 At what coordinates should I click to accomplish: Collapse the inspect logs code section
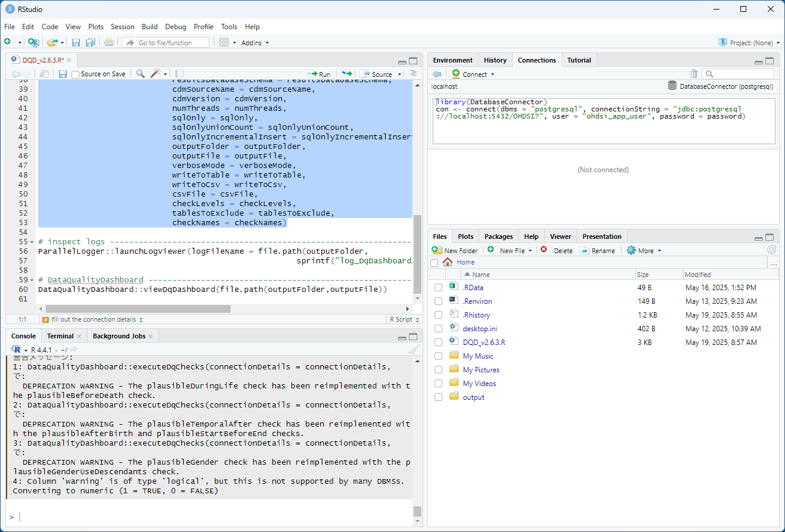[33, 242]
